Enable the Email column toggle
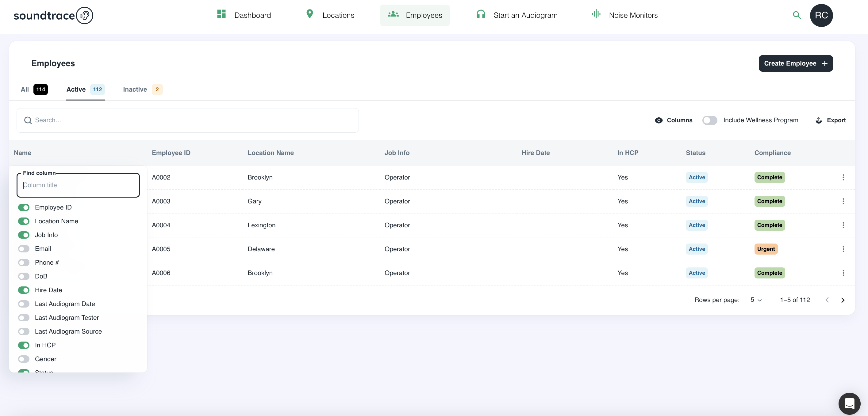Image resolution: width=868 pixels, height=416 pixels. point(24,249)
